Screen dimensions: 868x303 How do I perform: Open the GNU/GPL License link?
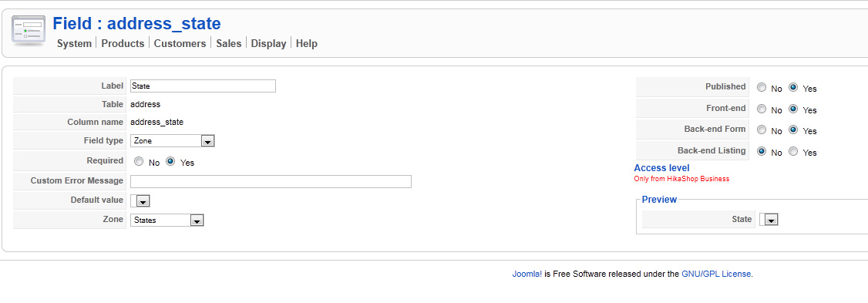(716, 274)
